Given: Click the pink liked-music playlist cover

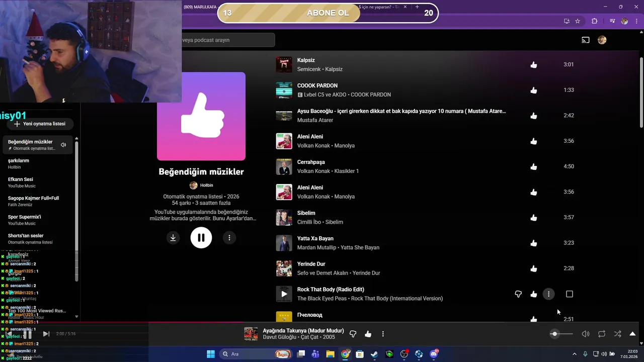Looking at the screenshot, I should click(x=201, y=116).
